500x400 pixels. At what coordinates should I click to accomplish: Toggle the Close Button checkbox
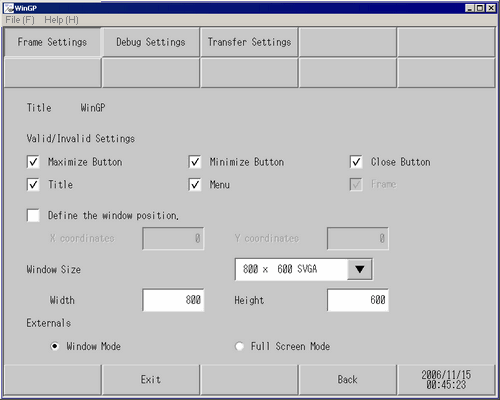click(356, 162)
